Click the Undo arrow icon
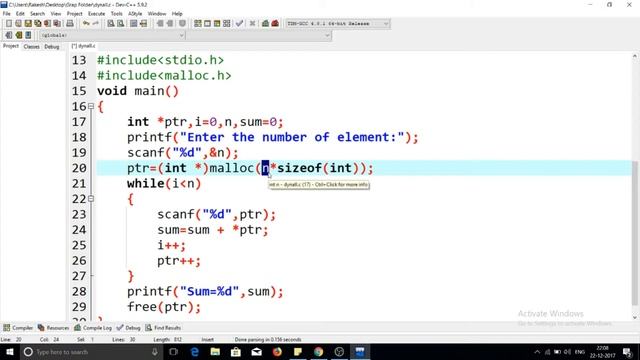Screen dimensions: 640x360 86,24
